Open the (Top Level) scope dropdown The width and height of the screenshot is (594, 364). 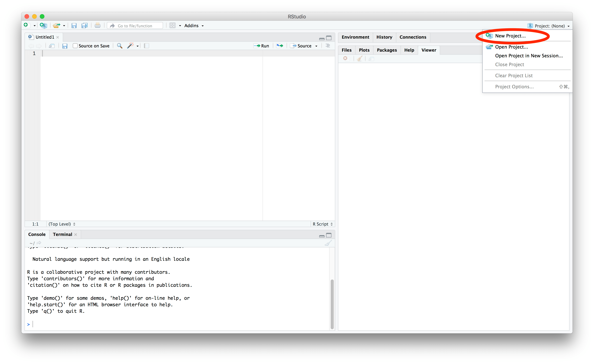[x=62, y=224]
